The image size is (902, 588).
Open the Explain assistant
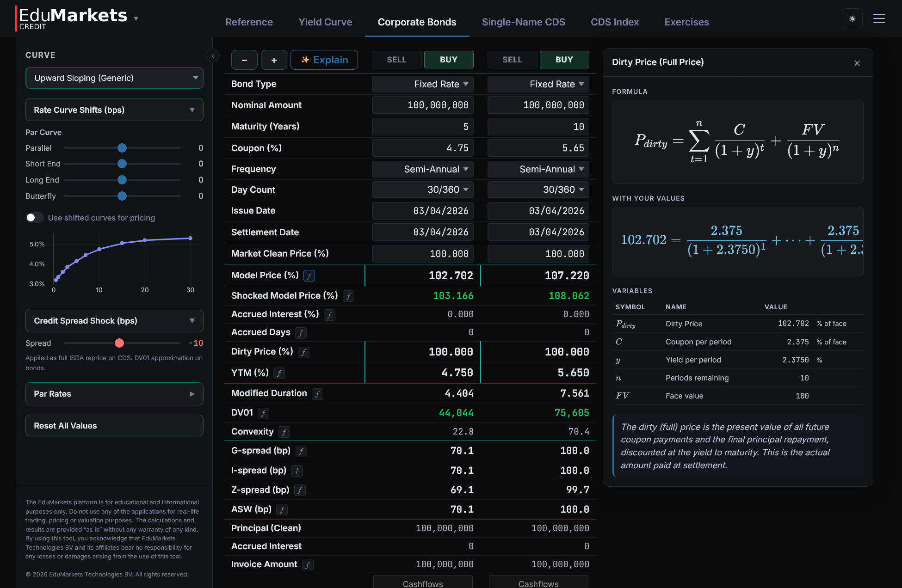tap(324, 60)
